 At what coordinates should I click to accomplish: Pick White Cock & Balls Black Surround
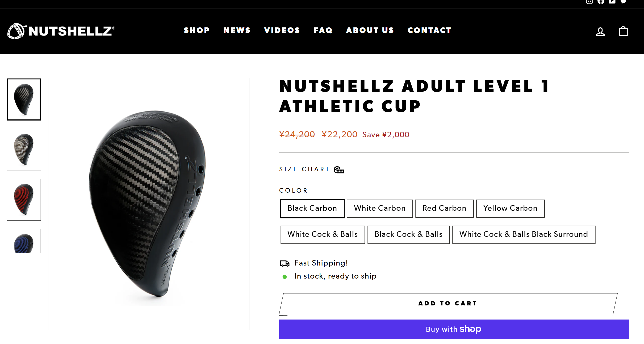point(524,234)
